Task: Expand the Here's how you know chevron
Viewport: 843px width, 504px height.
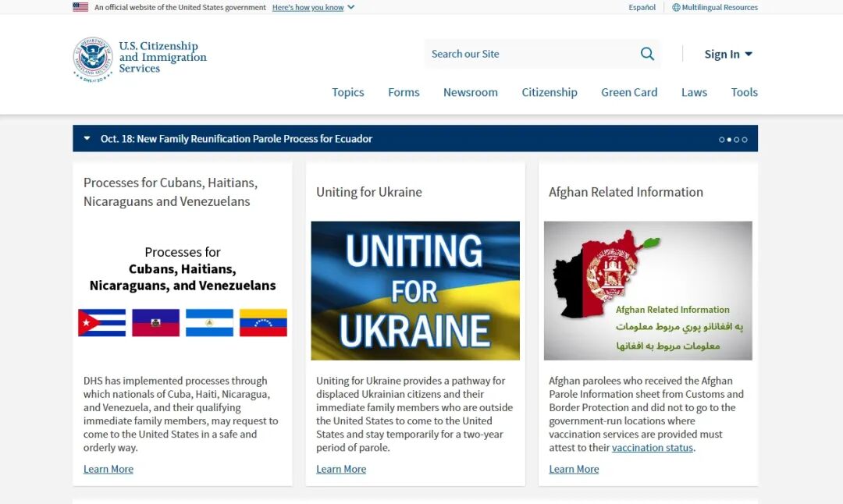Action: [351, 8]
